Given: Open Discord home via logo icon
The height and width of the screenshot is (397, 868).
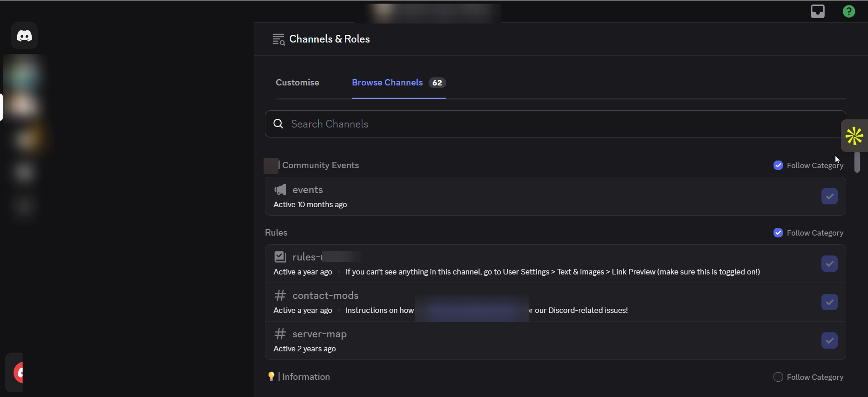Looking at the screenshot, I should [x=24, y=36].
